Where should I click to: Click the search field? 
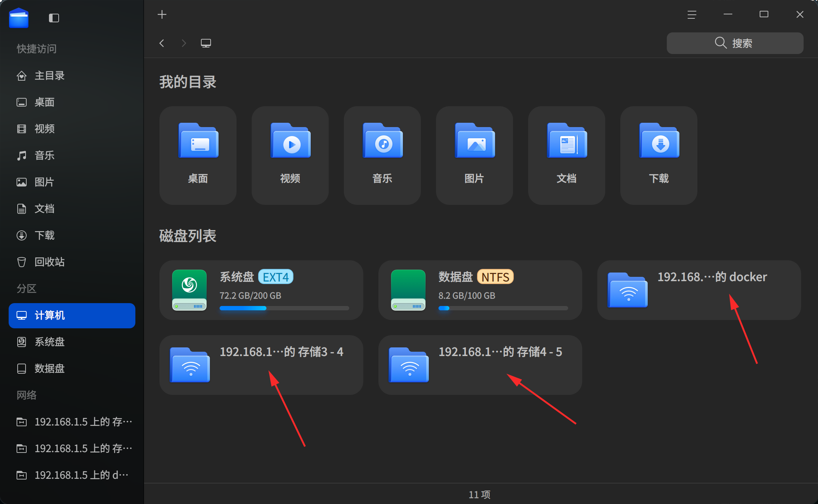point(735,43)
